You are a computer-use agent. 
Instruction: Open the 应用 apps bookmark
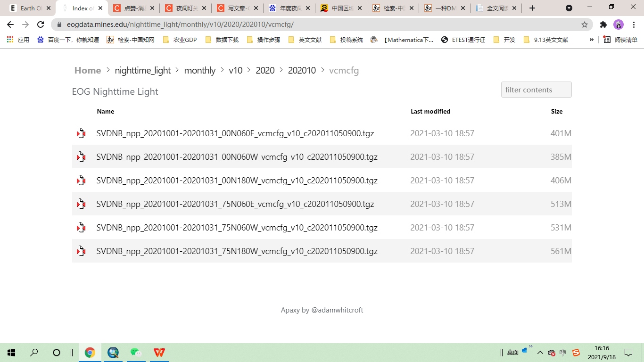click(18, 40)
